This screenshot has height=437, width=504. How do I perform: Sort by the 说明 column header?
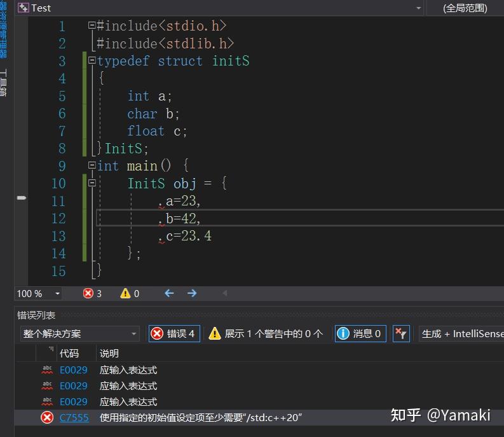[109, 353]
